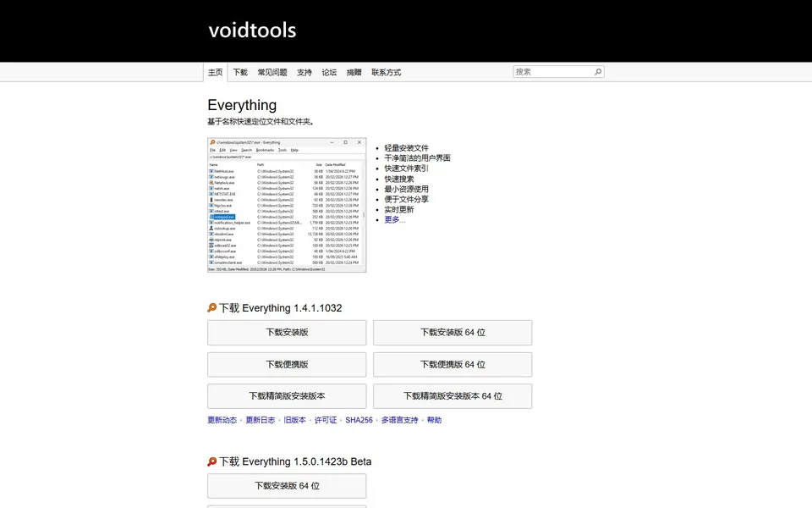Screen dimensions: 812x508
Task: Click the 下载 Everything 1.5.0.1423b Beta heading
Action: click(295, 461)
